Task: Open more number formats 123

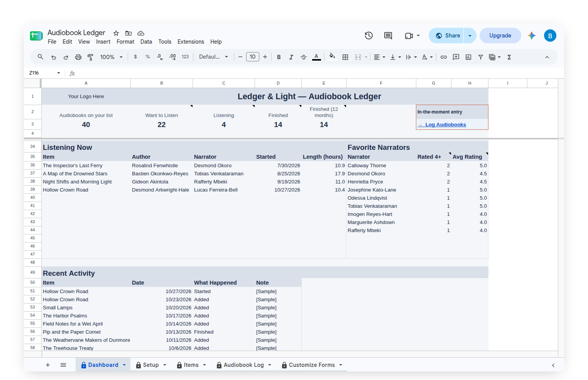Action: [185, 57]
